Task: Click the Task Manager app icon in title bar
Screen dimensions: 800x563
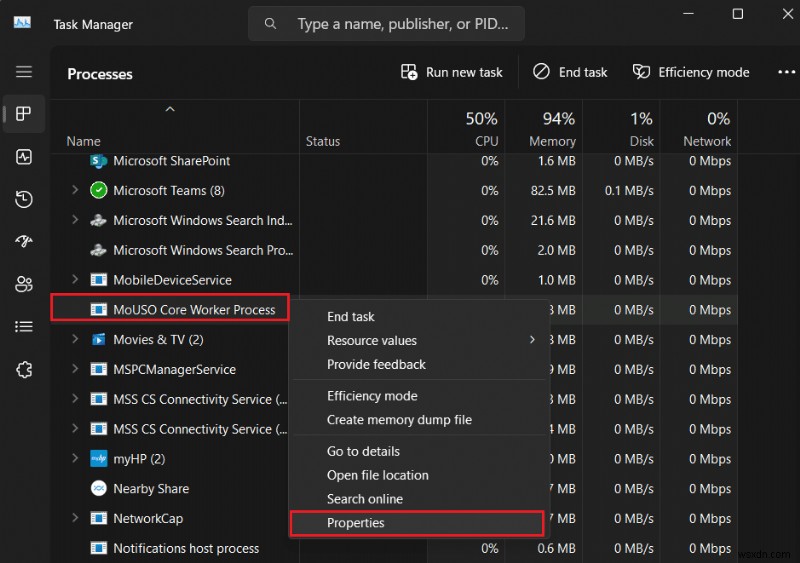Action: coord(22,23)
